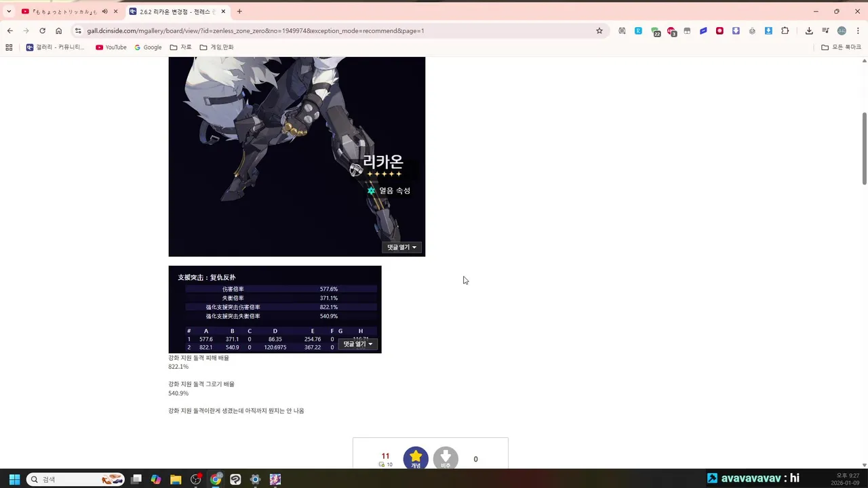868x488 pixels.
Task: Select the 2.6.2 리카온 변경점 tab
Action: [178, 12]
